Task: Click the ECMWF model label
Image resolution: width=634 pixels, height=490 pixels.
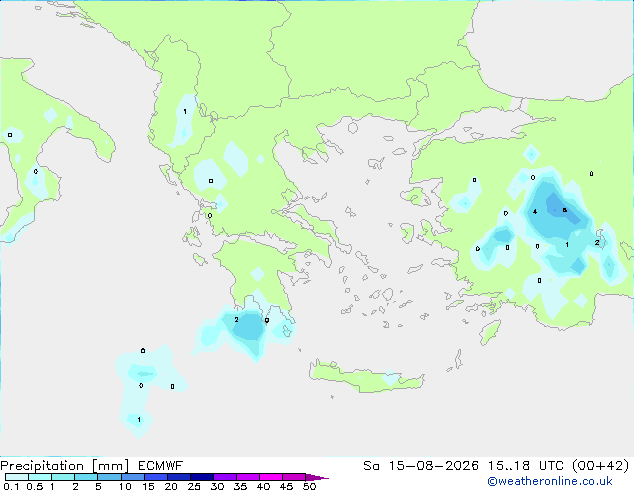Action: pos(161,466)
